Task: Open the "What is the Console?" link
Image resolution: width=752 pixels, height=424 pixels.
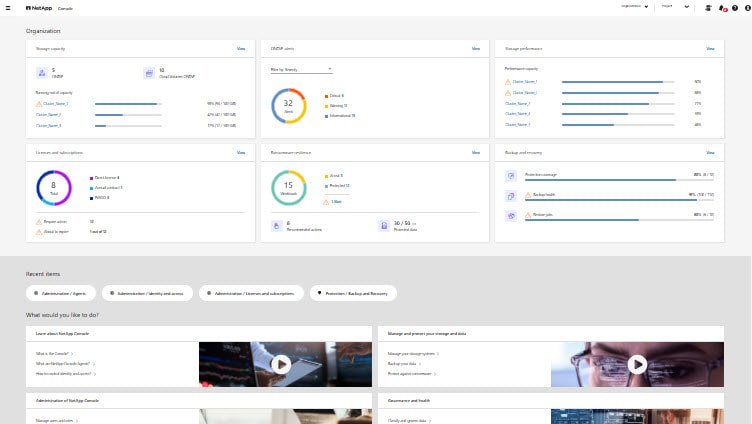Action: pos(51,353)
